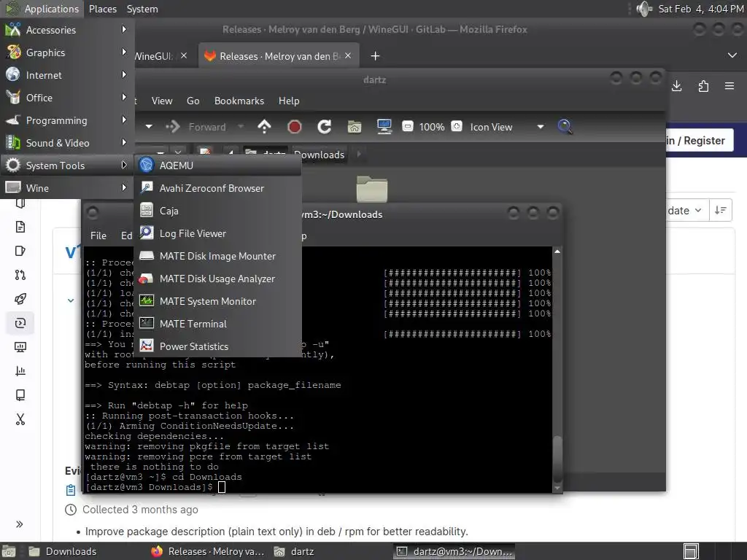Expand the Graphics submenu
Screen dimensions: 747x560
[x=66, y=52]
